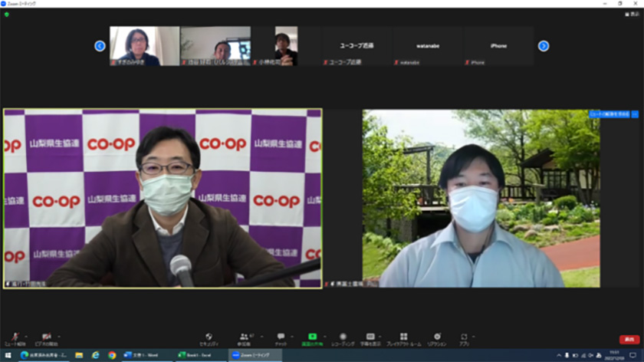Open the Apps toolbar item
The width and height of the screenshot is (644, 362).
pyautogui.click(x=464, y=339)
